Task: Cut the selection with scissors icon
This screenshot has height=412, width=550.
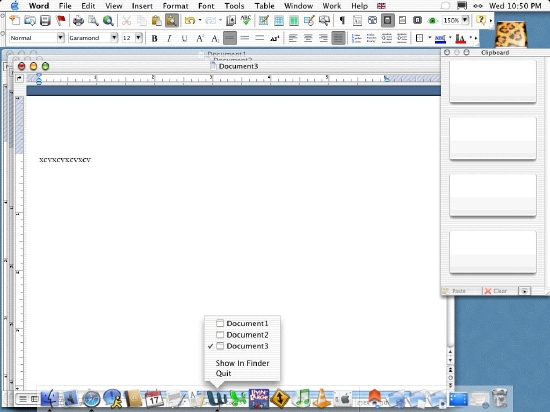Action: coord(126,20)
